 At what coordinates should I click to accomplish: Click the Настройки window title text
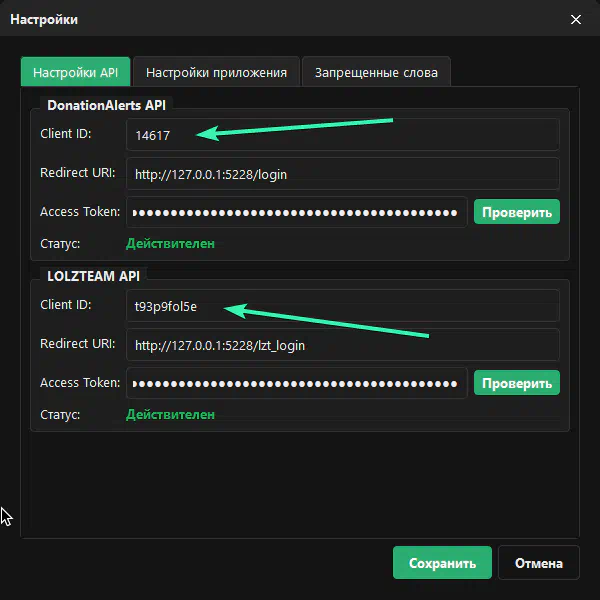(x=44, y=19)
